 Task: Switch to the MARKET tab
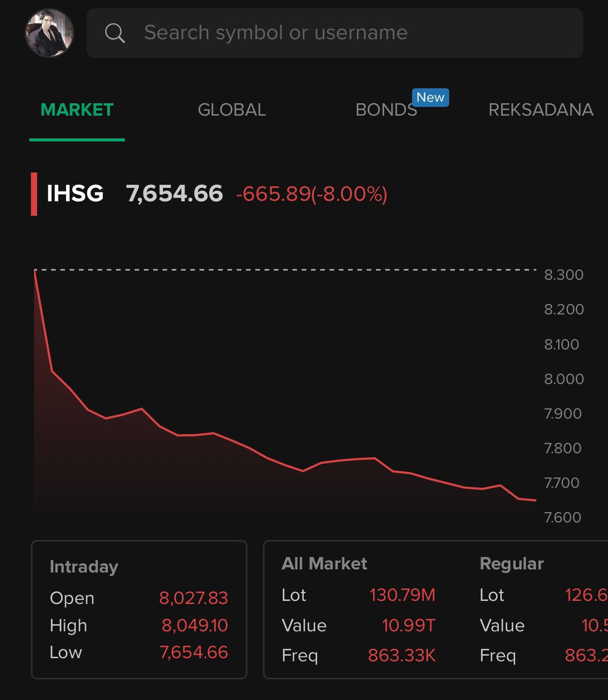tap(77, 110)
